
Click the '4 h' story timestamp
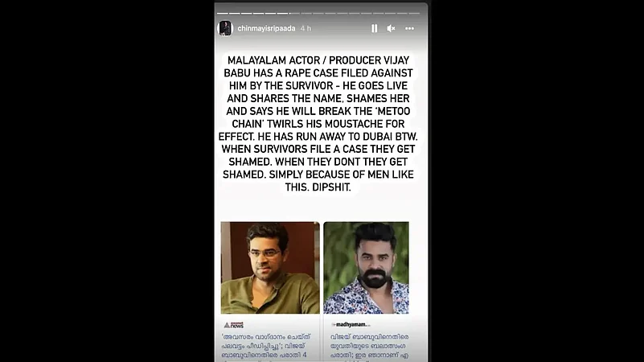point(306,28)
